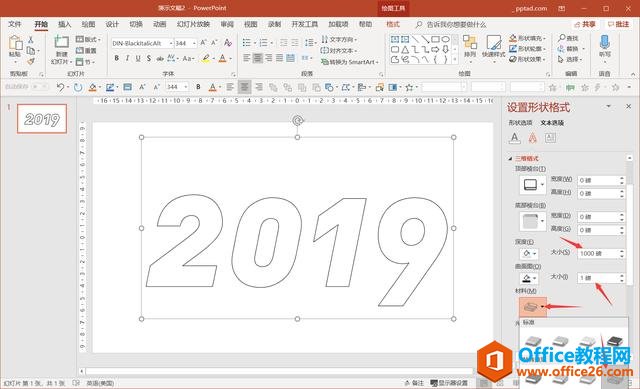Open the top bevel style dropdown
This screenshot has height=389, width=640.
[x=532, y=185]
